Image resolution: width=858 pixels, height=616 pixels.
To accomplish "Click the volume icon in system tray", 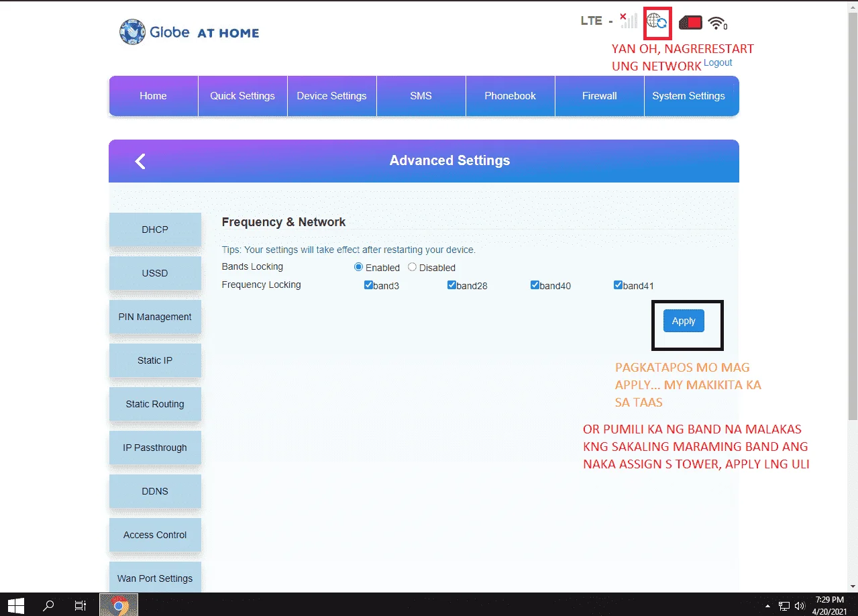I will point(799,605).
